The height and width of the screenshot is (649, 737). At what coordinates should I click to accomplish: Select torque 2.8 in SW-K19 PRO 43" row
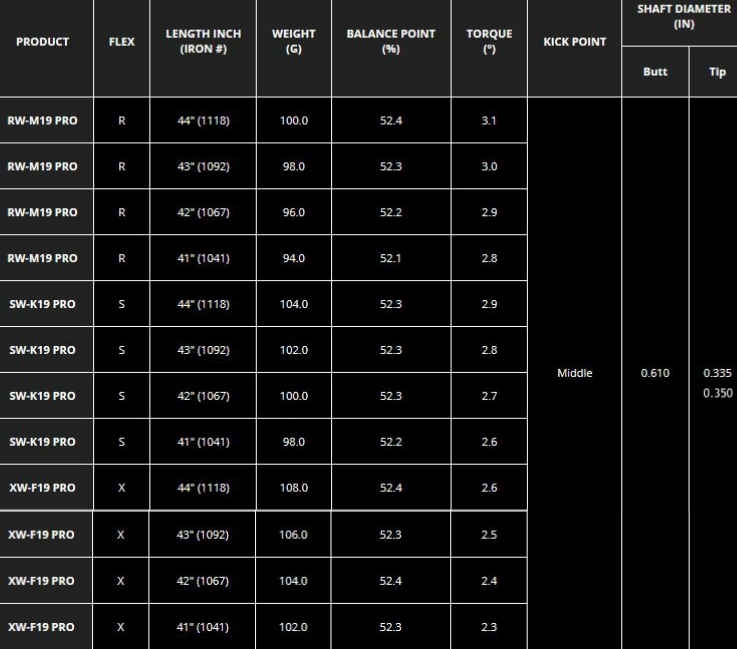(x=489, y=350)
